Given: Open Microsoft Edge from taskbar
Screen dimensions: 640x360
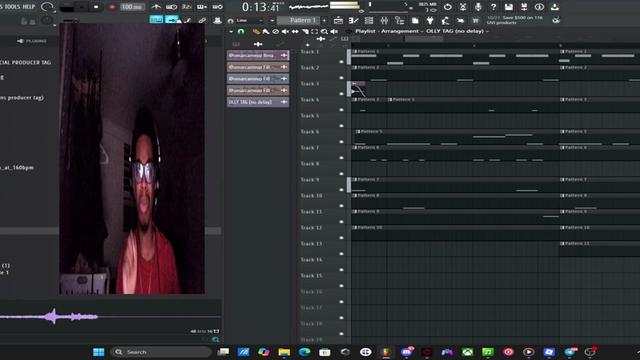Looking at the screenshot, I should tap(304, 352).
